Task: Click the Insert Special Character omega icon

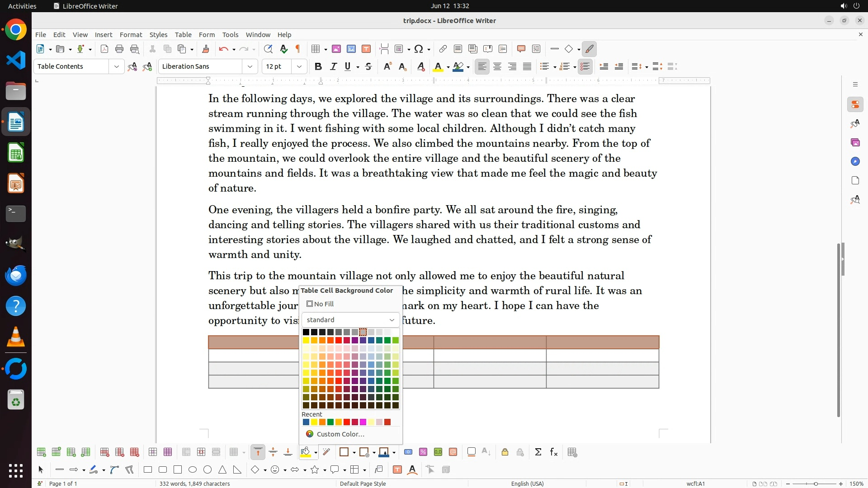Action: 419,49
